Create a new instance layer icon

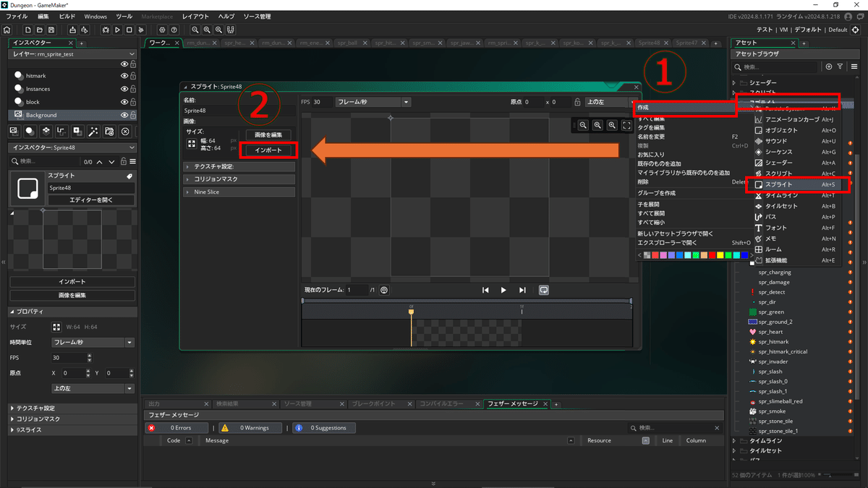29,131
